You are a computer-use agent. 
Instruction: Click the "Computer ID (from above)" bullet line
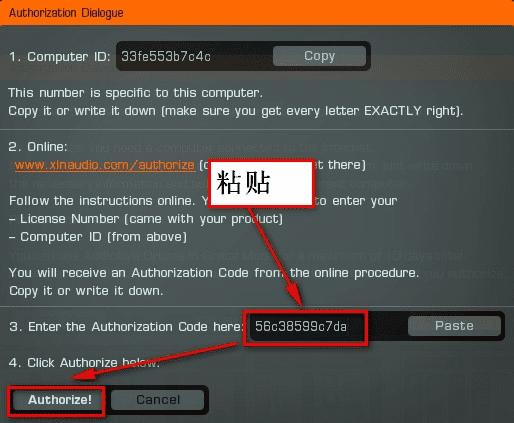point(98,237)
